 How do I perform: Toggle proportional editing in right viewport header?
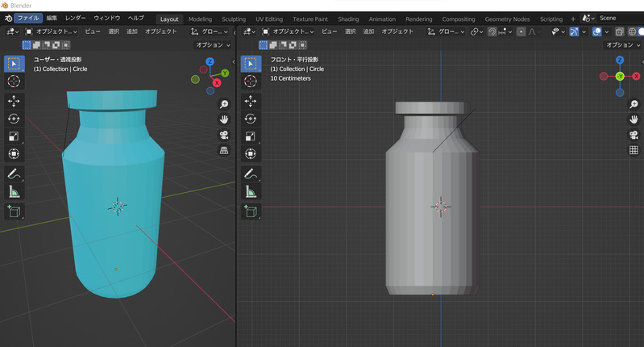coord(521,31)
